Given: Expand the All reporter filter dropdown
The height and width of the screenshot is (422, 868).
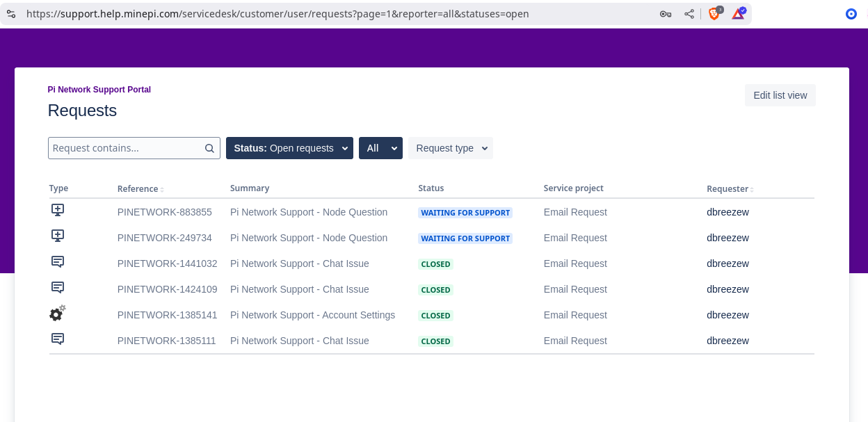Looking at the screenshot, I should (x=380, y=148).
